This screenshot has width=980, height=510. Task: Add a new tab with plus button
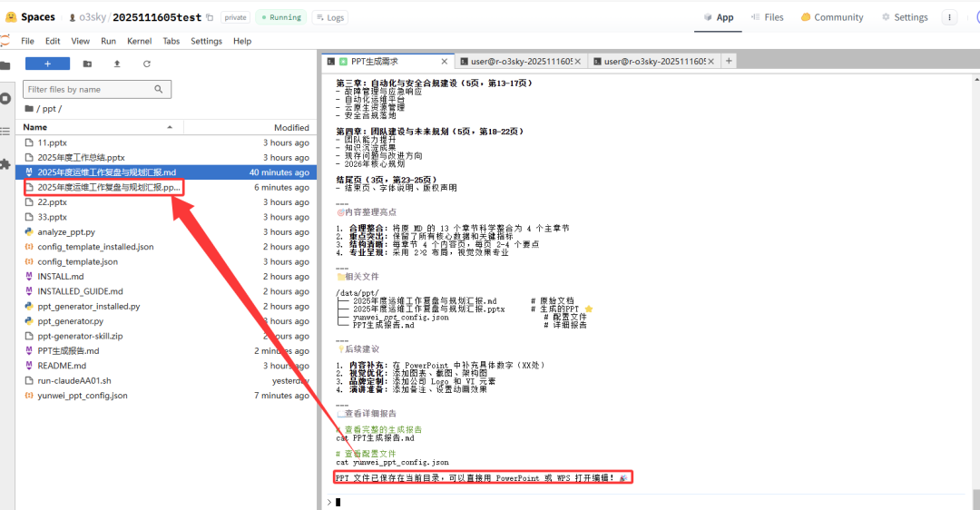pos(729,61)
